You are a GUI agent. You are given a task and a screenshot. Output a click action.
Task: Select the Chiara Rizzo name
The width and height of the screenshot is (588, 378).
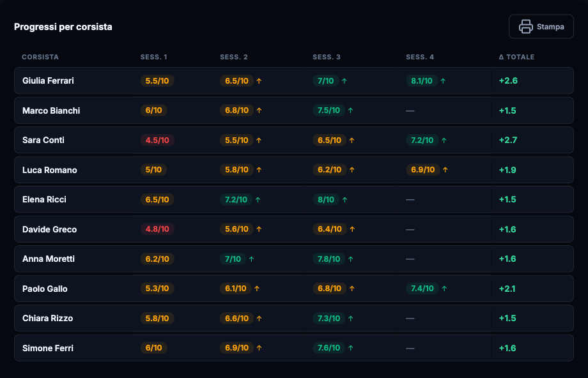(48, 319)
